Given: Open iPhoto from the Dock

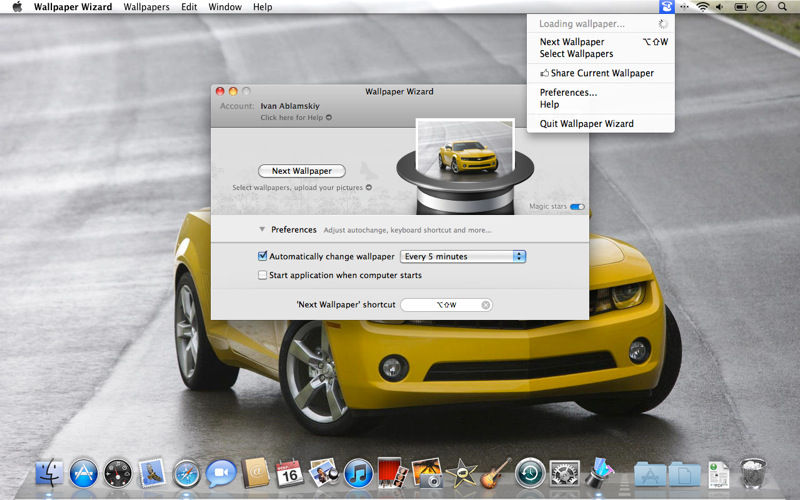Looking at the screenshot, I should 427,472.
